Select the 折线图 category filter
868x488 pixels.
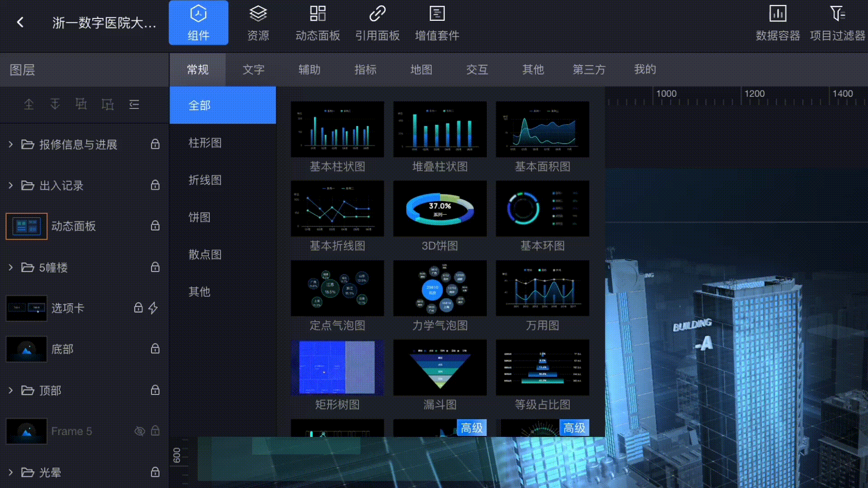point(205,180)
